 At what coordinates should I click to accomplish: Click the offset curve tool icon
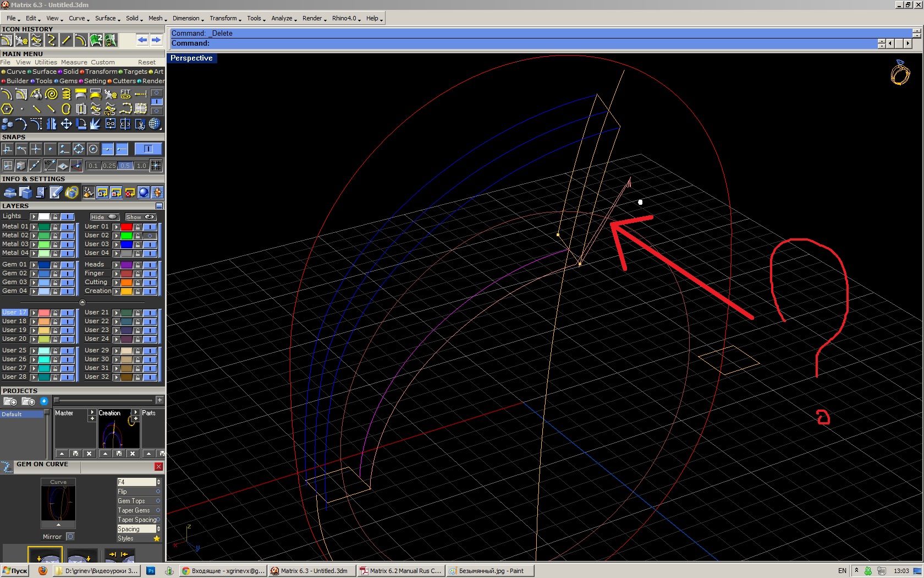pos(7,94)
